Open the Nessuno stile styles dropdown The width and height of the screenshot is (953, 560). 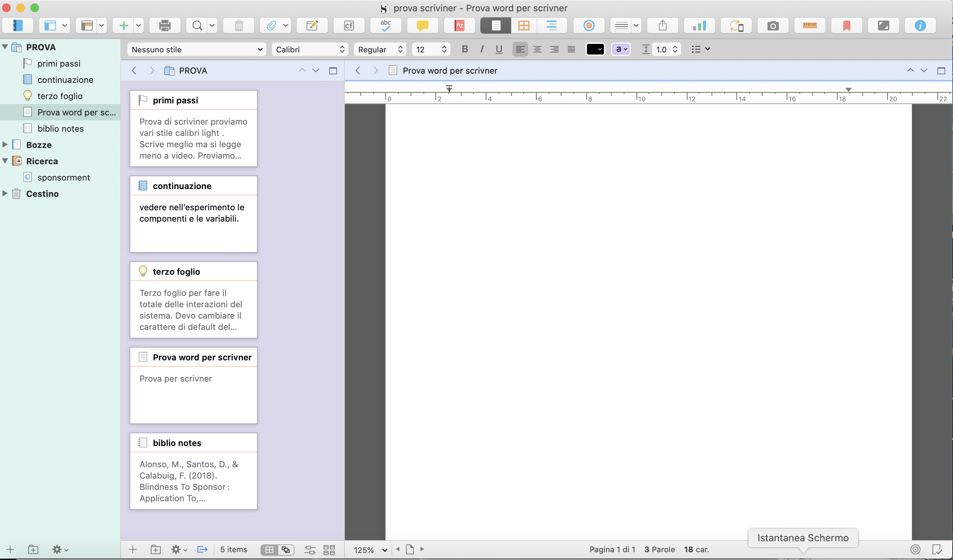pos(196,50)
